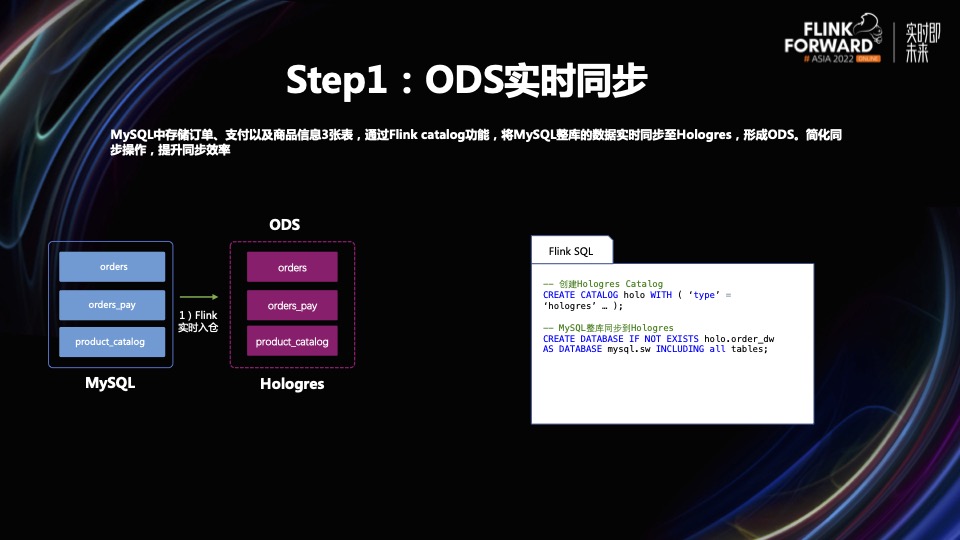Click the orange ONLINE badge in the logo
Image resolution: width=960 pixels, height=540 pixels.
pos(868,59)
